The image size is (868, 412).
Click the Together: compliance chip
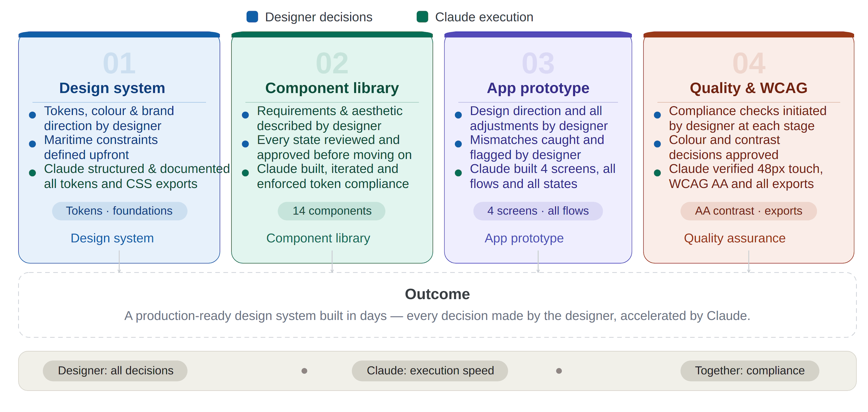click(750, 371)
